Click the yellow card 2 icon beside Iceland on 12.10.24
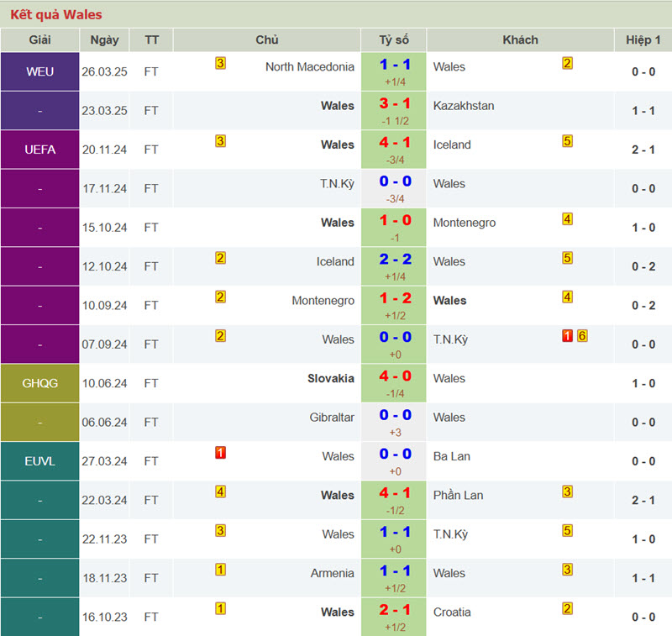This screenshot has height=636, width=672. 220,259
